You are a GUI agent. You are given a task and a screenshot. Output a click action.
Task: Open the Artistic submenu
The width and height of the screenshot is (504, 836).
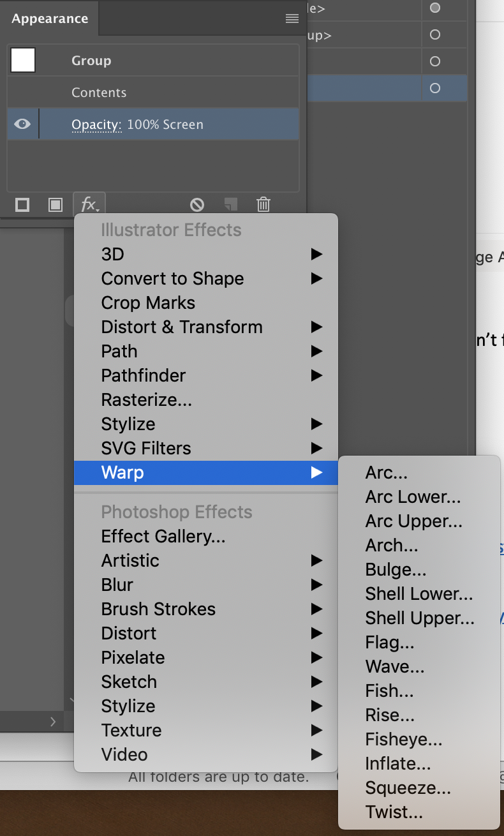[x=206, y=560]
